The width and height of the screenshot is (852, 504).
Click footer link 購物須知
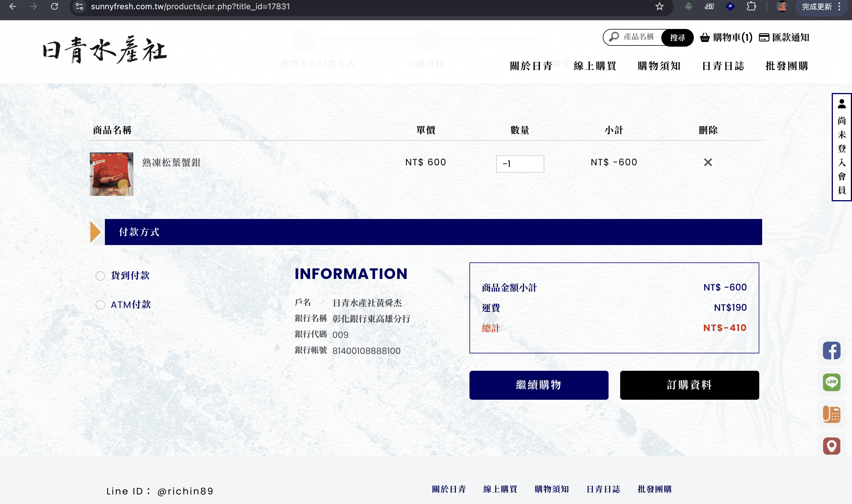coord(552,489)
